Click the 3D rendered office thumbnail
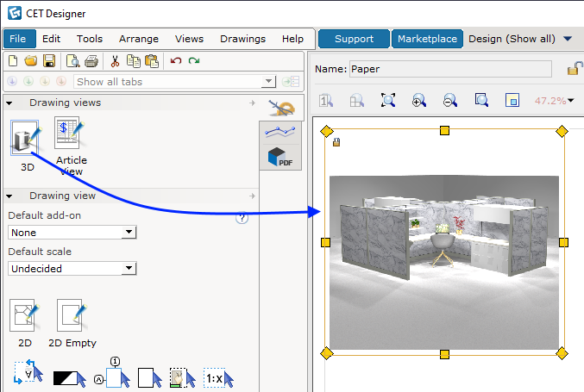Screen dimensions: 584x392 [444, 263]
